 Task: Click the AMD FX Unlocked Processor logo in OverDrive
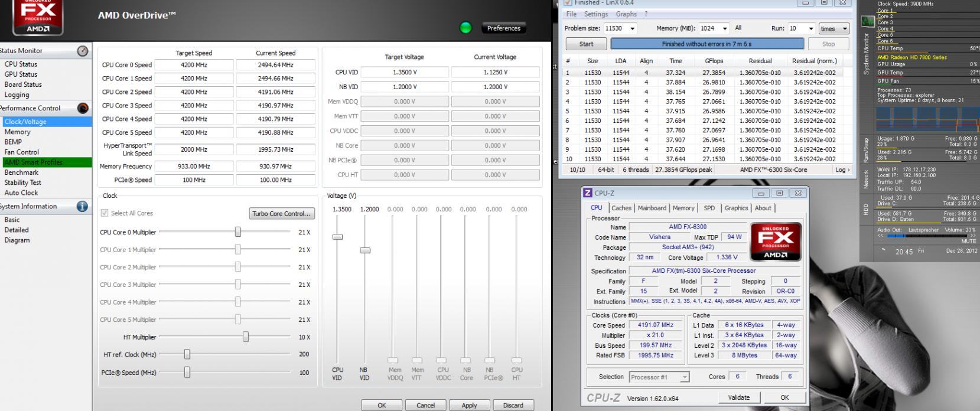pyautogui.click(x=38, y=17)
